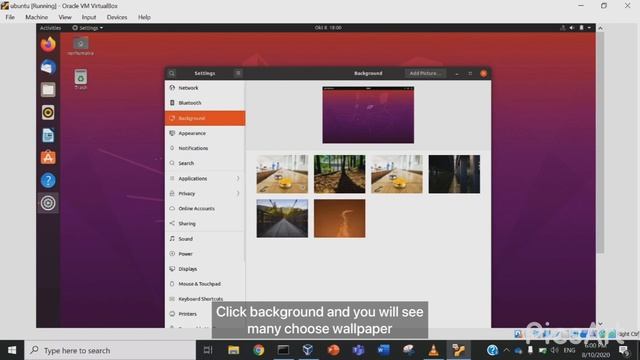Click the volume icon in Windows tray
The image size is (640, 360).
click(x=554, y=350)
